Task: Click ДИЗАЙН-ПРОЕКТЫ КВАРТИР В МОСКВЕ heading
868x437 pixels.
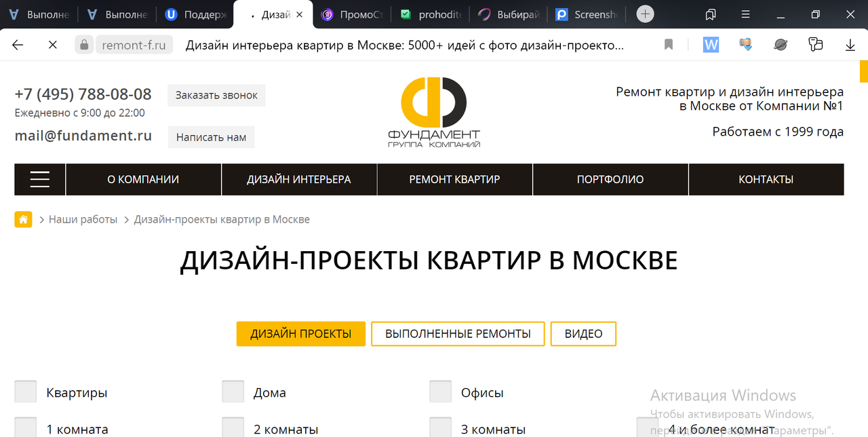Action: pyautogui.click(x=429, y=261)
